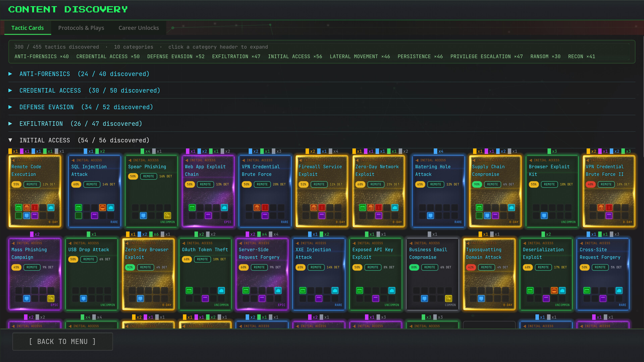
Task: Click purple icon on Supply Chain Compromise card
Action: point(495,216)
